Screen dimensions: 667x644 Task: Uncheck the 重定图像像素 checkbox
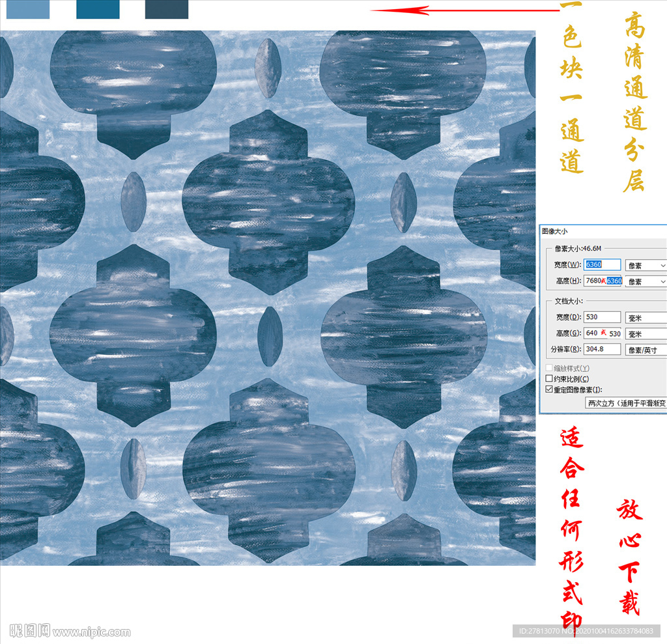pos(549,389)
